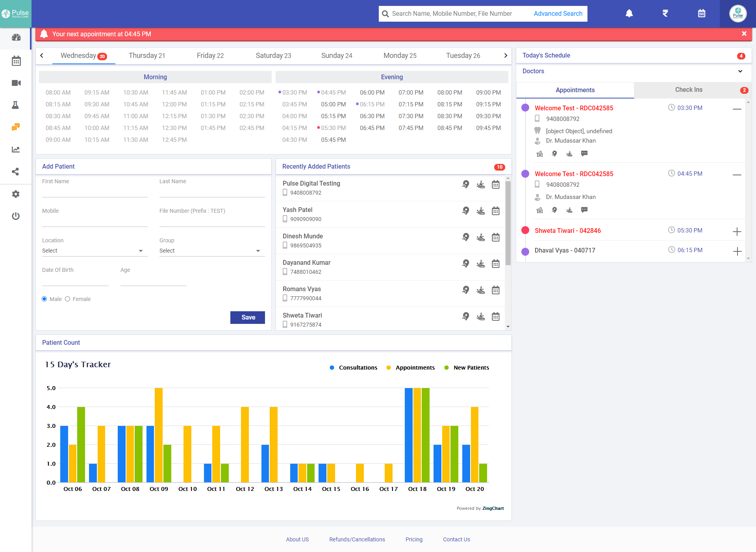Select the Female radio button
Image resolution: width=756 pixels, height=552 pixels.
click(x=68, y=299)
